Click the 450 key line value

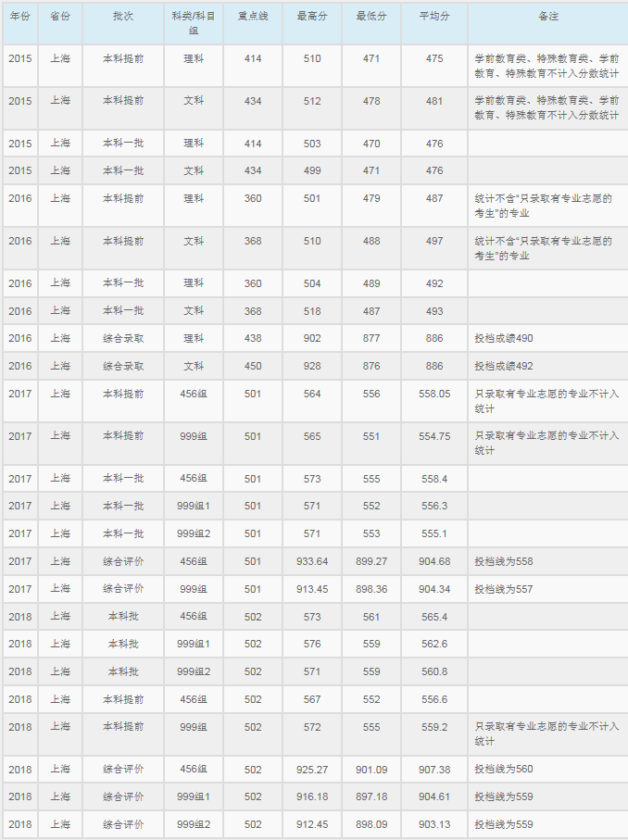pos(253,367)
